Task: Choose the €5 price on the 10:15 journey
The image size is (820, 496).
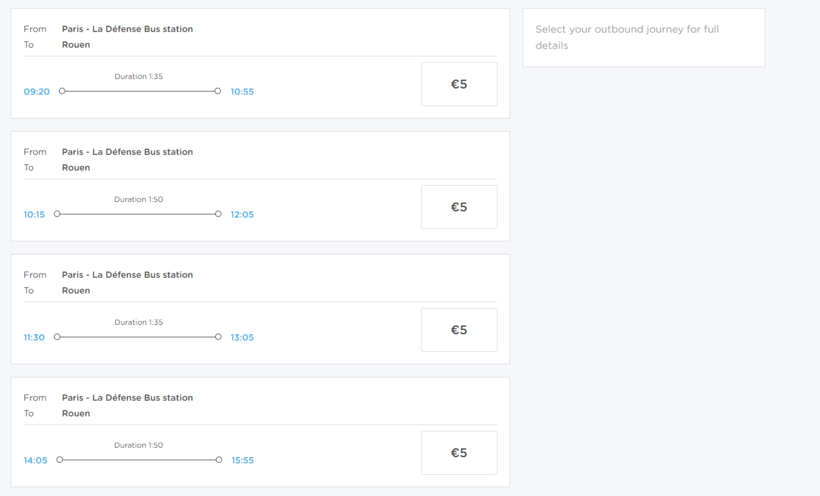Action: click(x=459, y=207)
